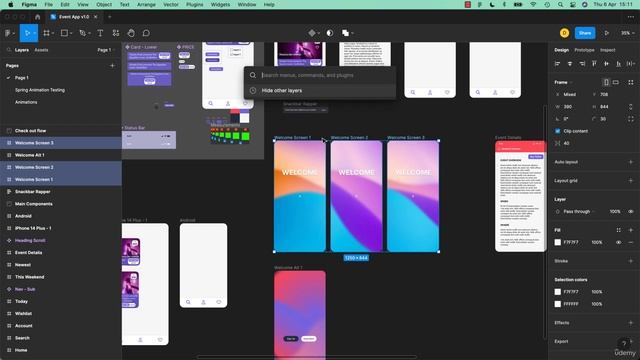Click Align right icon
The width and height of the screenshot is (640, 360).
click(582, 64)
